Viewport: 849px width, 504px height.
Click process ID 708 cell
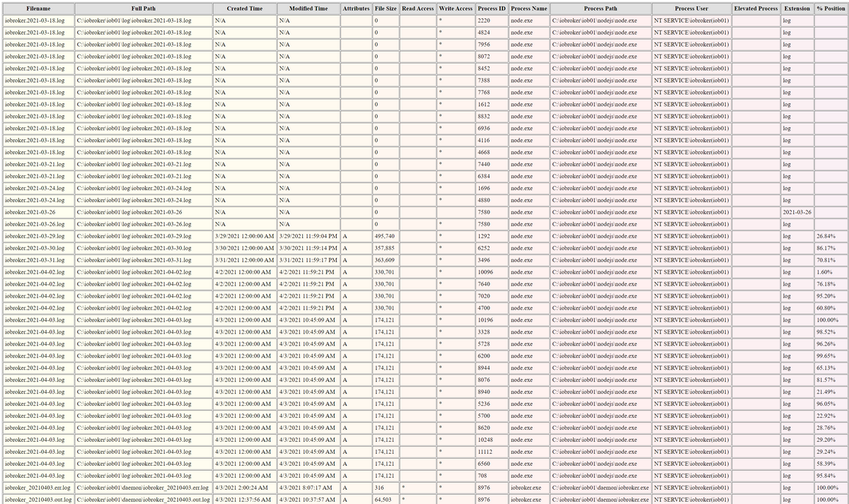(x=492, y=476)
